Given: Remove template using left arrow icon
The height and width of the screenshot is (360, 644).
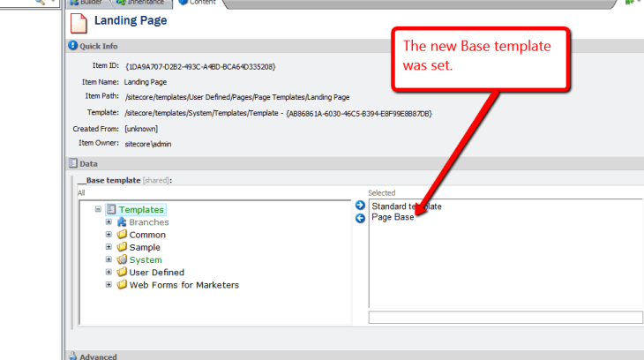Looking at the screenshot, I should pos(360,218).
